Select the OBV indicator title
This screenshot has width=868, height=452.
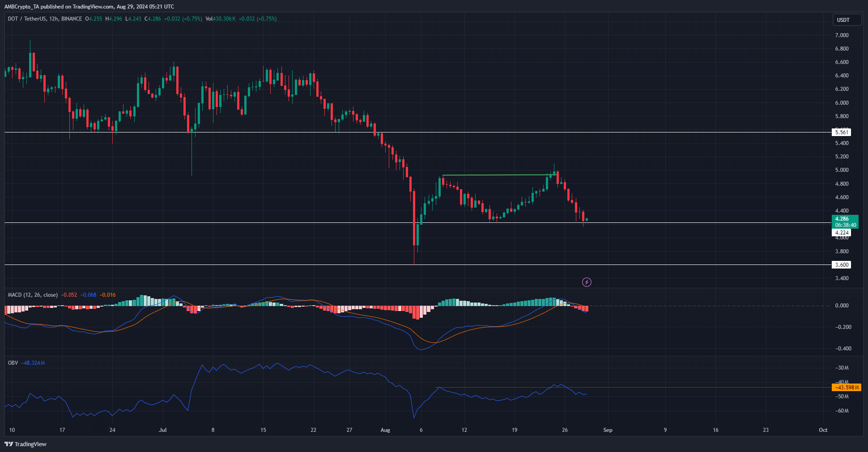click(x=13, y=363)
